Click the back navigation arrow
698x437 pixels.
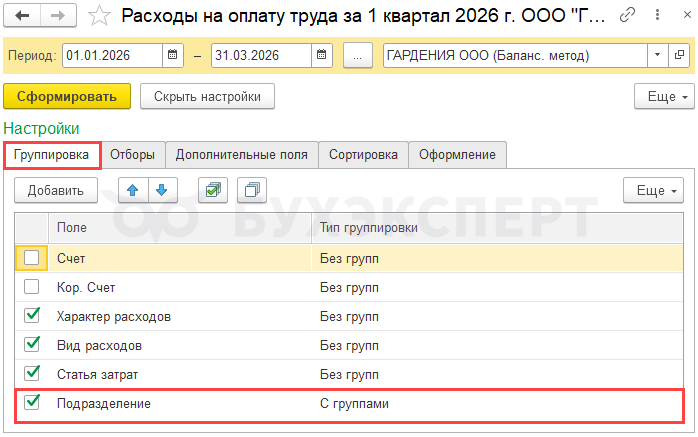(23, 16)
